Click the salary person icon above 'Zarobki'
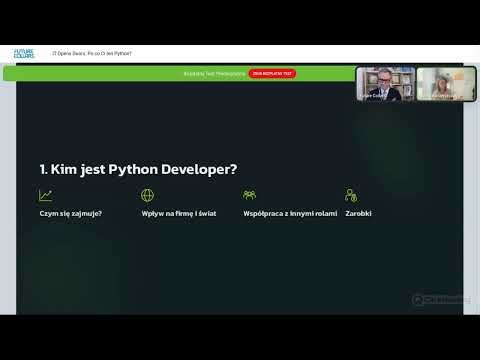 tap(351, 195)
